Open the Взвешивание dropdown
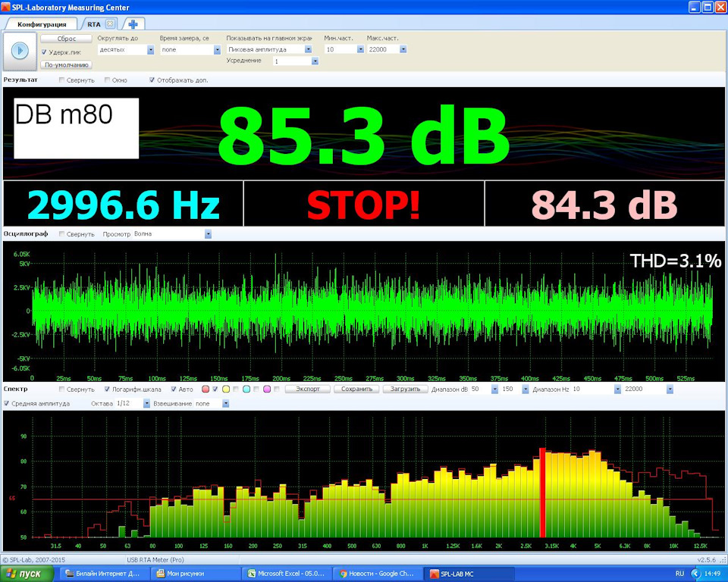728x582 pixels. tap(226, 404)
